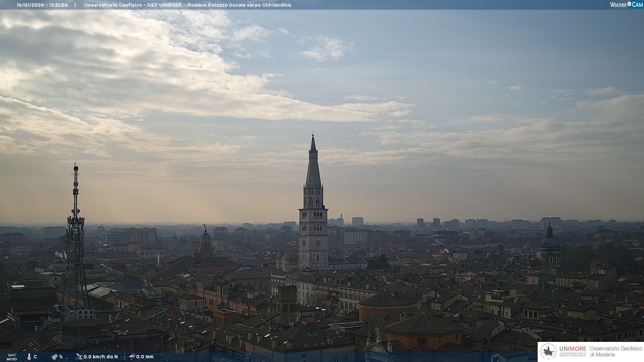The image size is (644, 362).
Task: Click the temperature C unit reading
Action: click(35, 357)
